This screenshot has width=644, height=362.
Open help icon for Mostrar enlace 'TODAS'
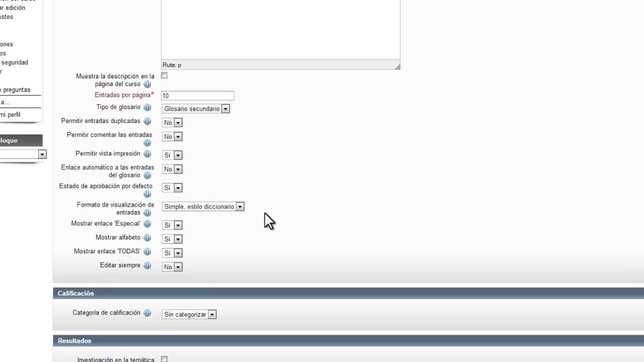pos(147,252)
